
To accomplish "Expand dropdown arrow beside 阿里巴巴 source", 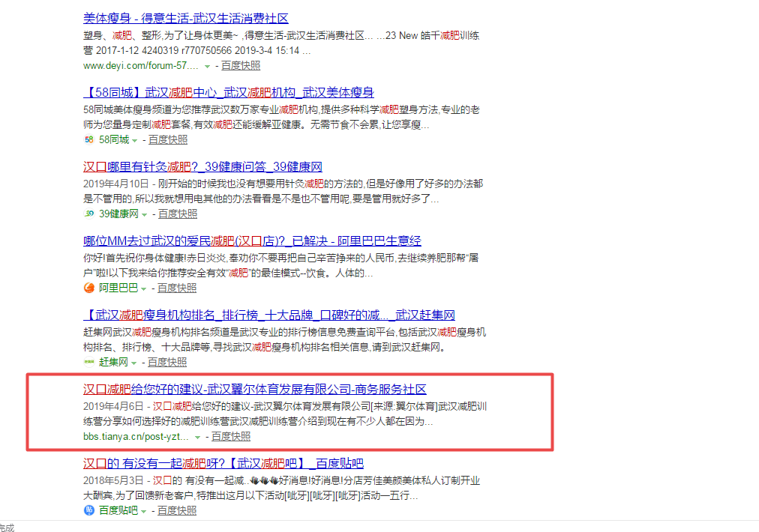I will tap(143, 289).
